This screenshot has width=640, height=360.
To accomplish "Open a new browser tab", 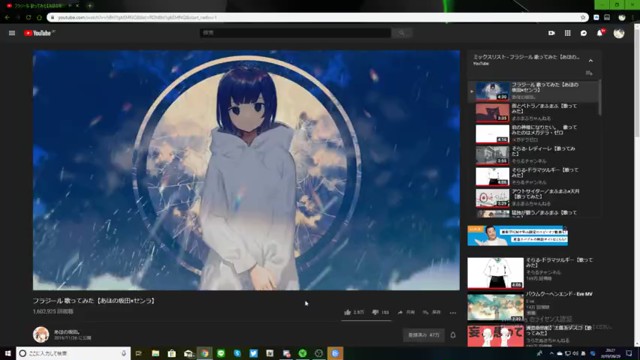I will click(x=90, y=6).
